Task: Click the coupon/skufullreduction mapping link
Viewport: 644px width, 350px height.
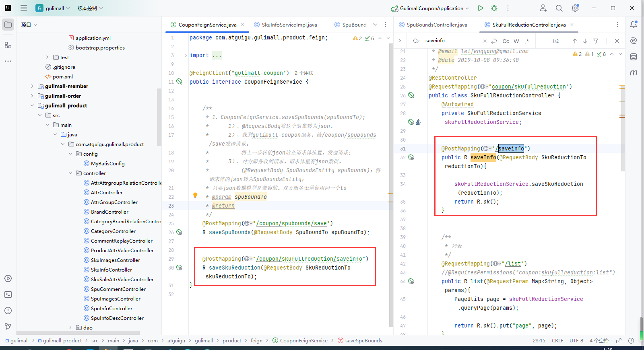Action: click(529, 86)
